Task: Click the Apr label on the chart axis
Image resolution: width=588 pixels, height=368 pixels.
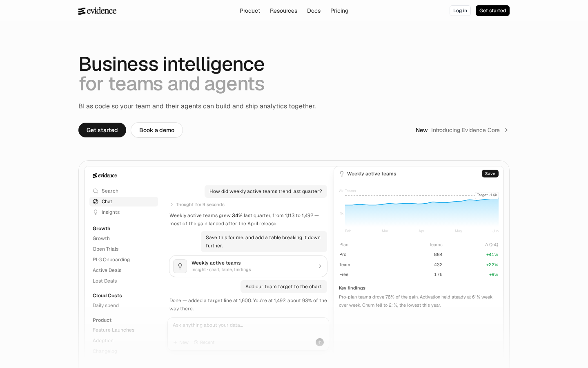Action: (x=421, y=231)
